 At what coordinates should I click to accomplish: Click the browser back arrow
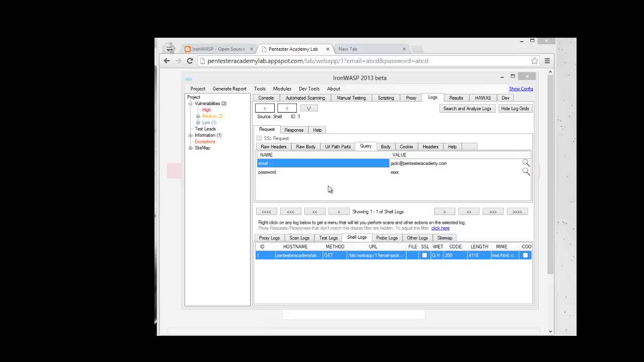pyautogui.click(x=167, y=61)
